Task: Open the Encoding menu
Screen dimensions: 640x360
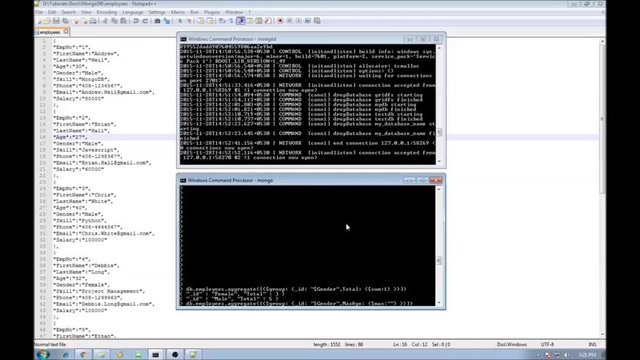Action: pos(107,12)
